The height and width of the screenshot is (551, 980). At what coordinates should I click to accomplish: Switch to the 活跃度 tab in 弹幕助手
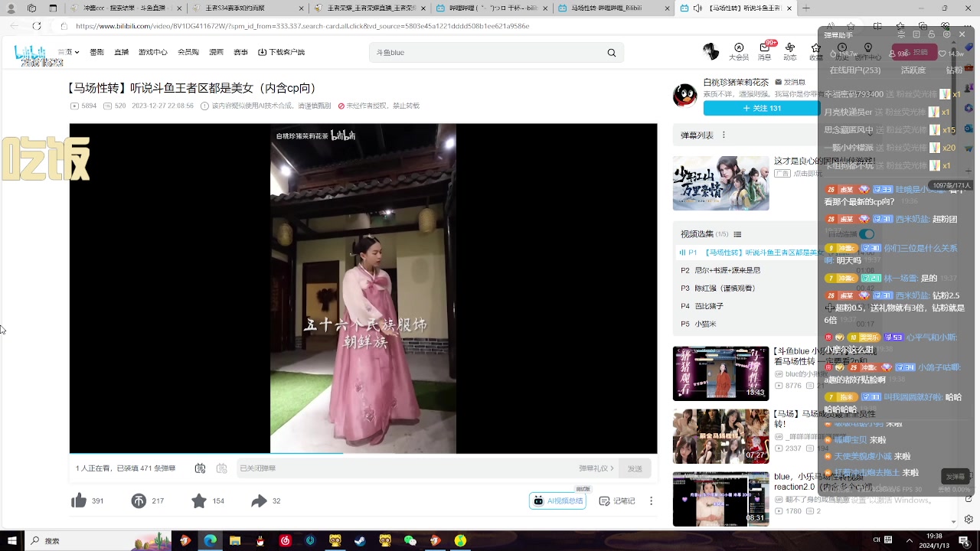tap(913, 70)
